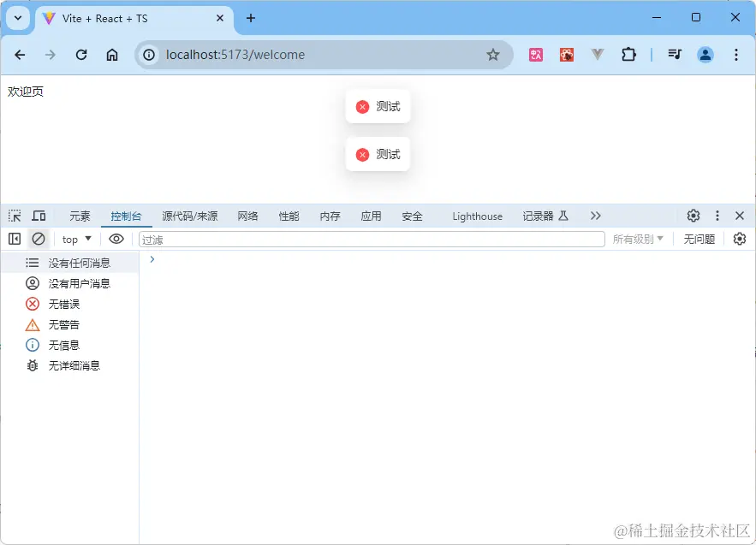Click the address bar URL
Screen dimensions: 756x545
click(x=235, y=55)
